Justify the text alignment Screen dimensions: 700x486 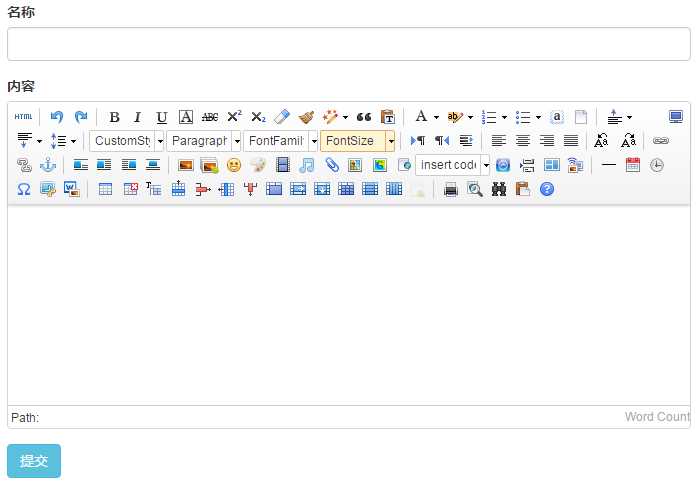[571, 141]
